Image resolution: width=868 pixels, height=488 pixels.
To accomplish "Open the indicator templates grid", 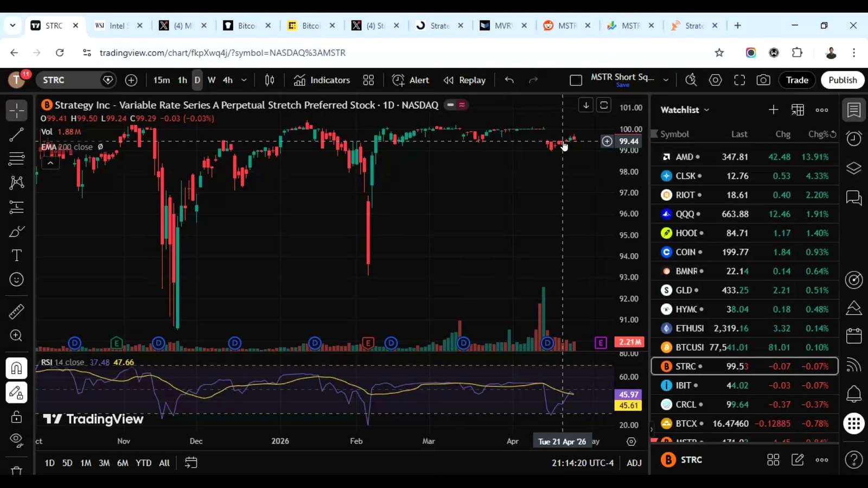I will pos(369,80).
